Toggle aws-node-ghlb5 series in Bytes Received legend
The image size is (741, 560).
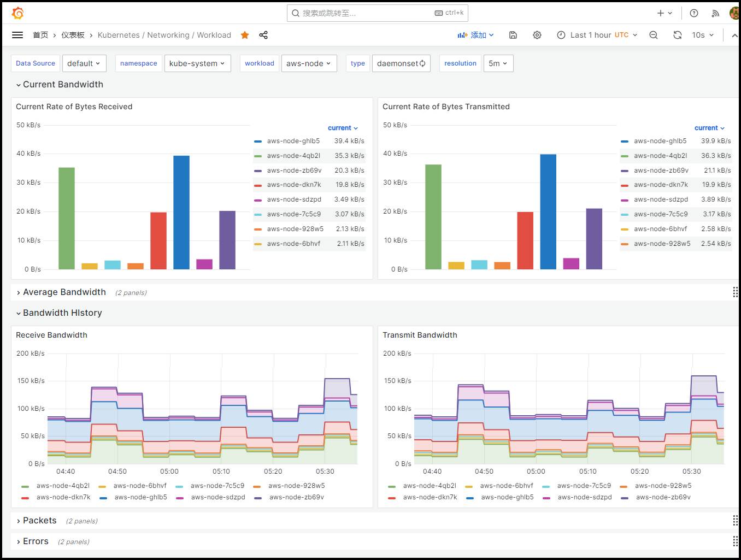click(293, 141)
